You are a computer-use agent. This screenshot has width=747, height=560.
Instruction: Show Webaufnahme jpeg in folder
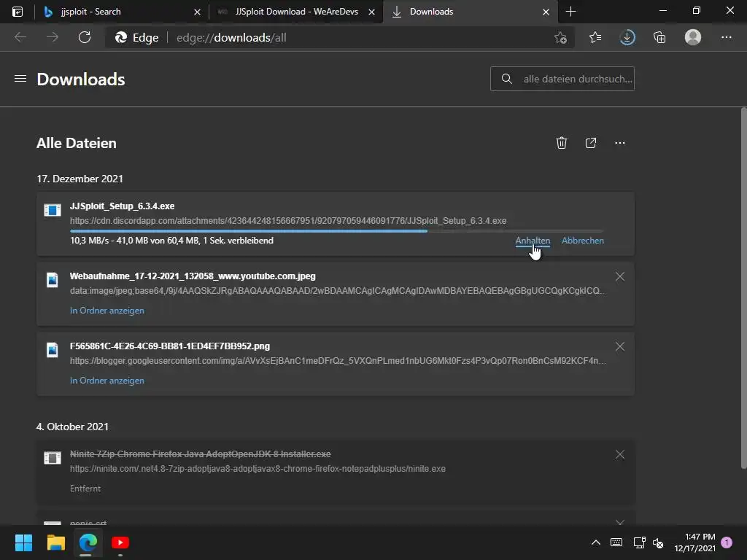tap(107, 311)
